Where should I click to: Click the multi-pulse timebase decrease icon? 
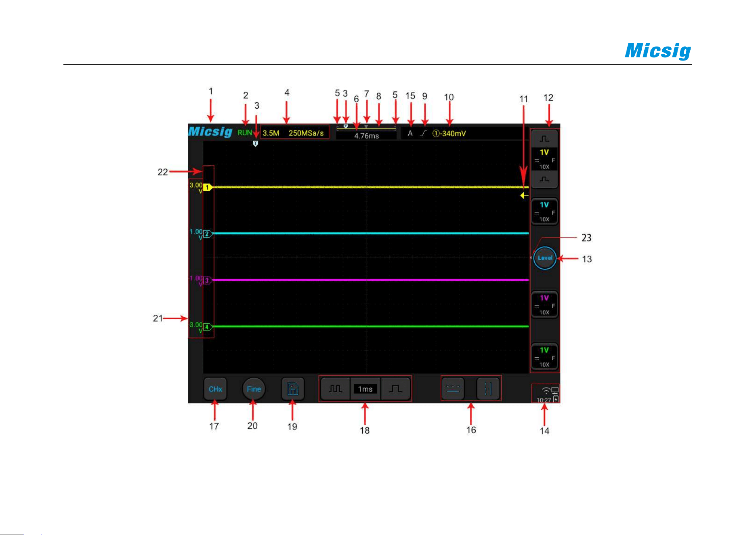click(x=335, y=389)
